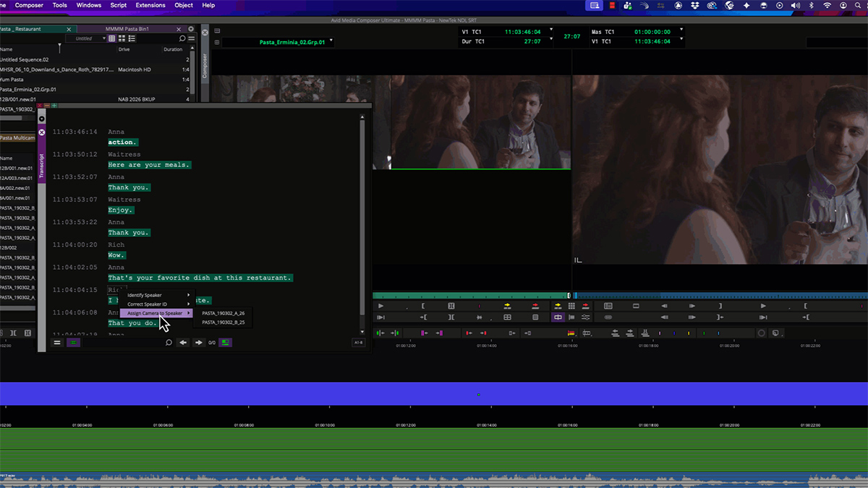The height and width of the screenshot is (488, 868).
Task: Close the Composer panel with X
Action: (205, 33)
